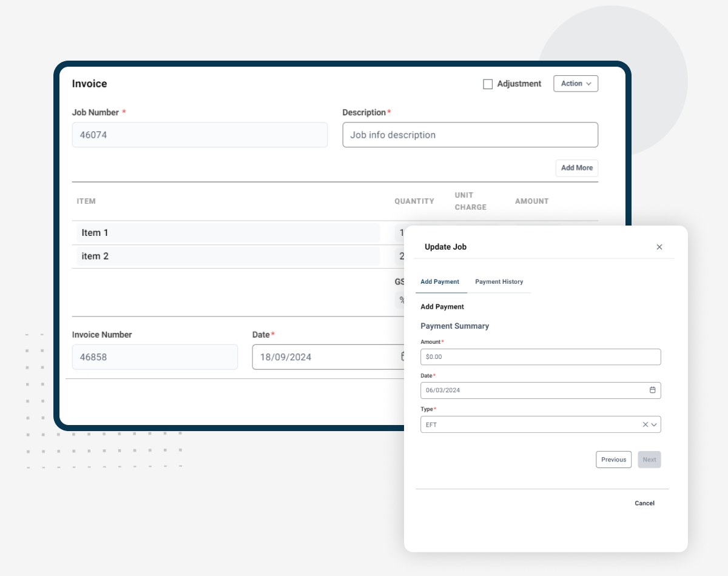Open invoice Date calendar icon
Image resolution: width=728 pixels, height=576 pixels.
point(402,357)
